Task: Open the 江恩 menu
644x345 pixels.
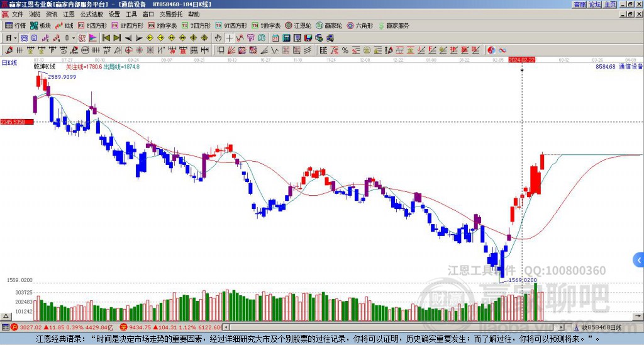Action: click(x=69, y=14)
